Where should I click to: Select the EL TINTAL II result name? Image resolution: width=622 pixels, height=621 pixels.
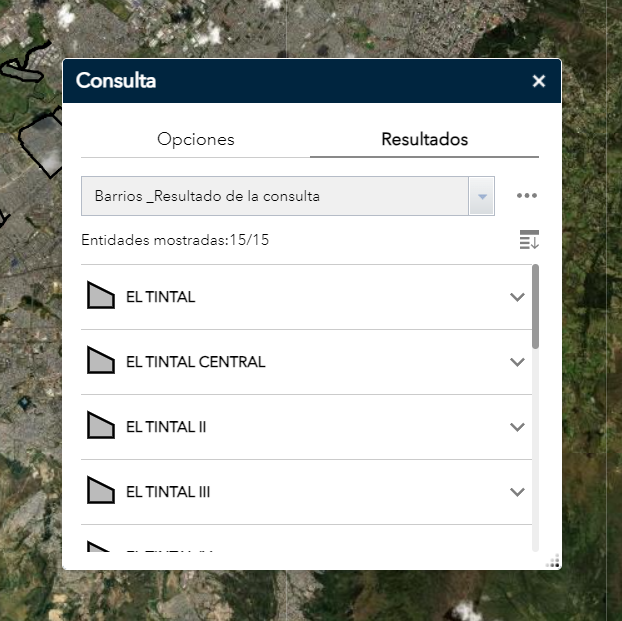pos(166,427)
